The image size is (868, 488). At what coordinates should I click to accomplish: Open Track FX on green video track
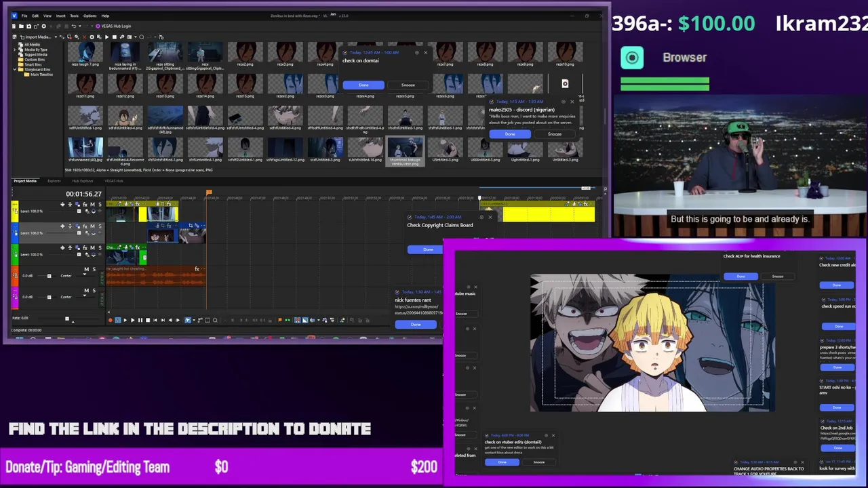coord(85,247)
